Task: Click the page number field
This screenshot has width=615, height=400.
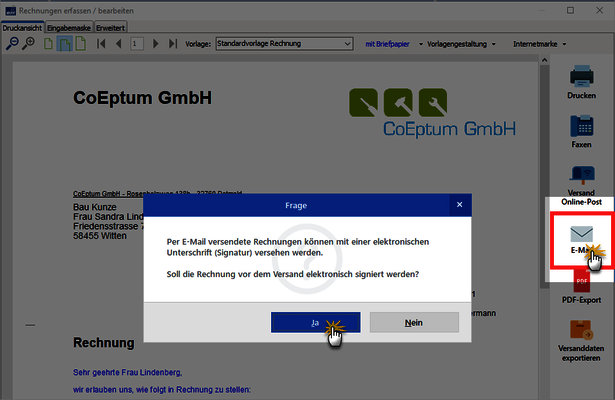Action: click(136, 44)
